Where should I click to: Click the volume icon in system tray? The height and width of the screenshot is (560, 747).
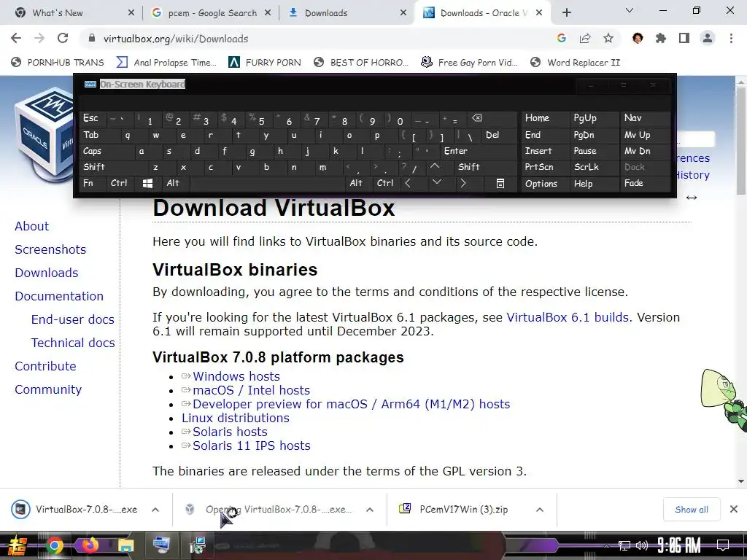coord(642,545)
